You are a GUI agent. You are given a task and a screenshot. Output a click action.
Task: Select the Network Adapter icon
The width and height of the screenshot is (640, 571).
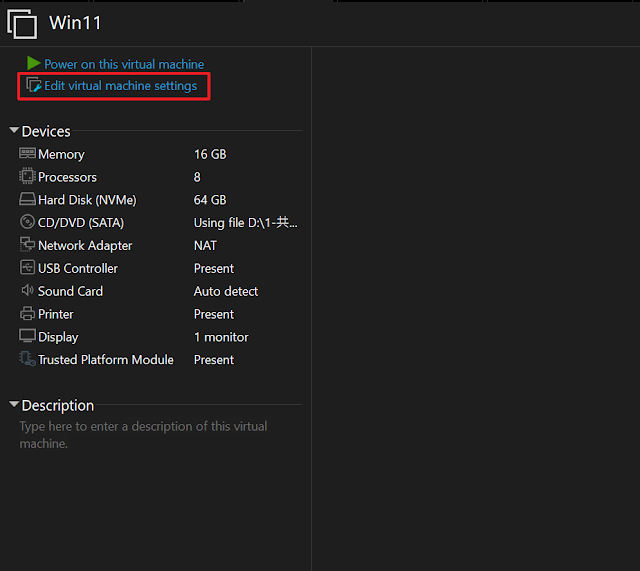click(x=27, y=244)
